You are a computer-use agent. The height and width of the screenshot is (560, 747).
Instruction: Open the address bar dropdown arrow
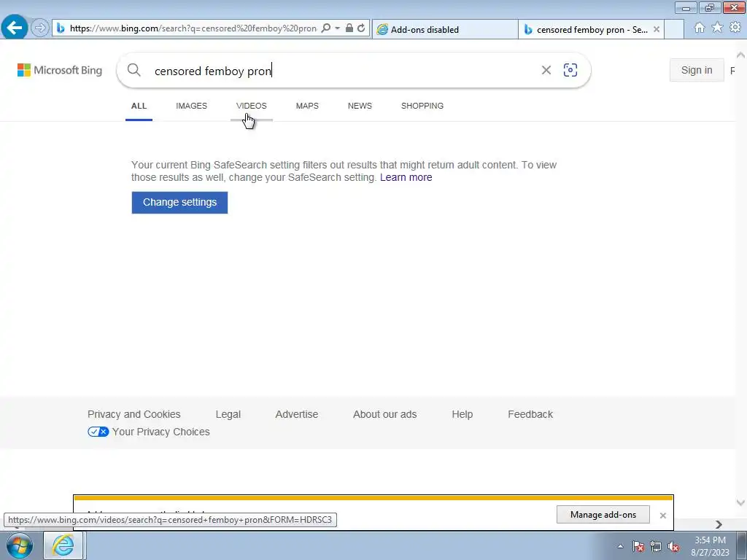pyautogui.click(x=337, y=28)
